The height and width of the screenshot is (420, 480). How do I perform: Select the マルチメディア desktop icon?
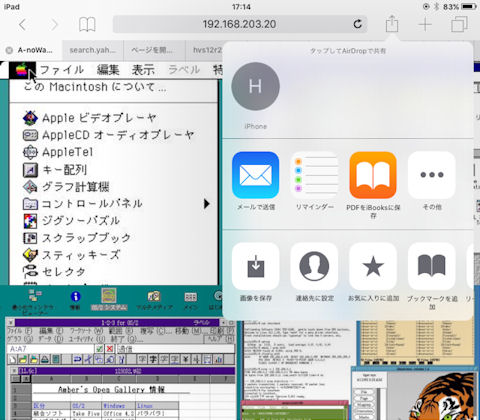coord(154,299)
